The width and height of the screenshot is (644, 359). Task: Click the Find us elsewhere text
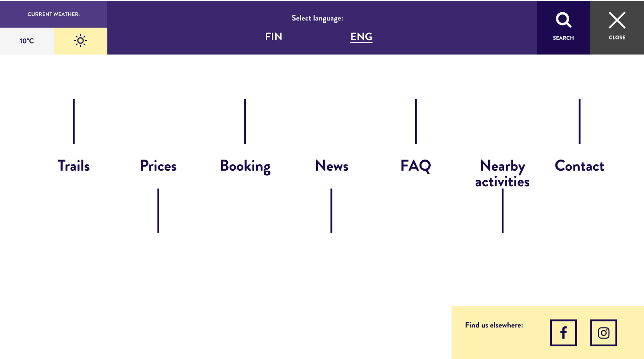[x=494, y=325]
